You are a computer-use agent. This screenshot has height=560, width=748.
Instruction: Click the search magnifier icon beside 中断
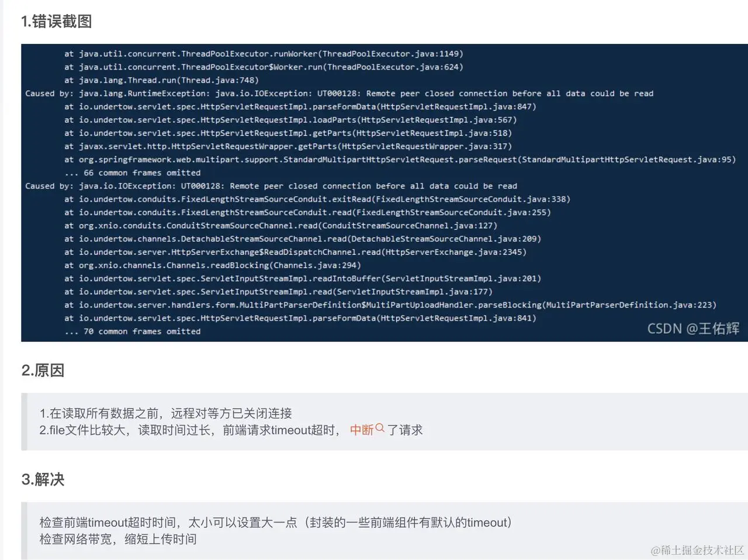(380, 428)
